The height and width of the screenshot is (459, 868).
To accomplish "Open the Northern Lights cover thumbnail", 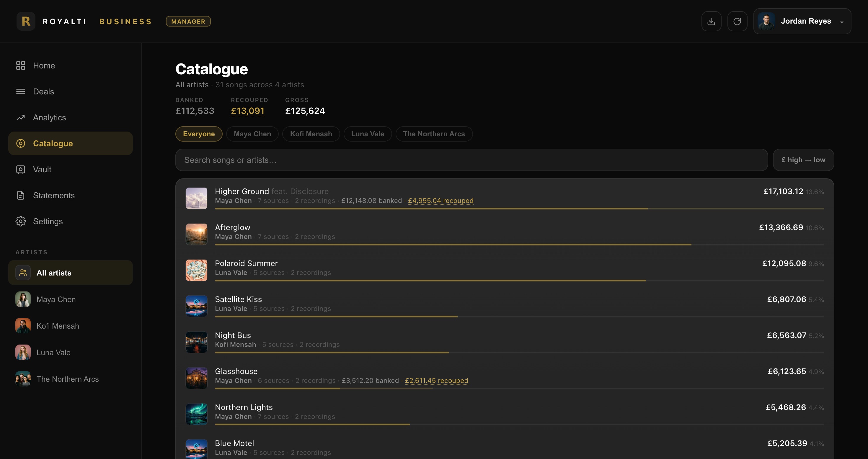I will pyautogui.click(x=196, y=414).
